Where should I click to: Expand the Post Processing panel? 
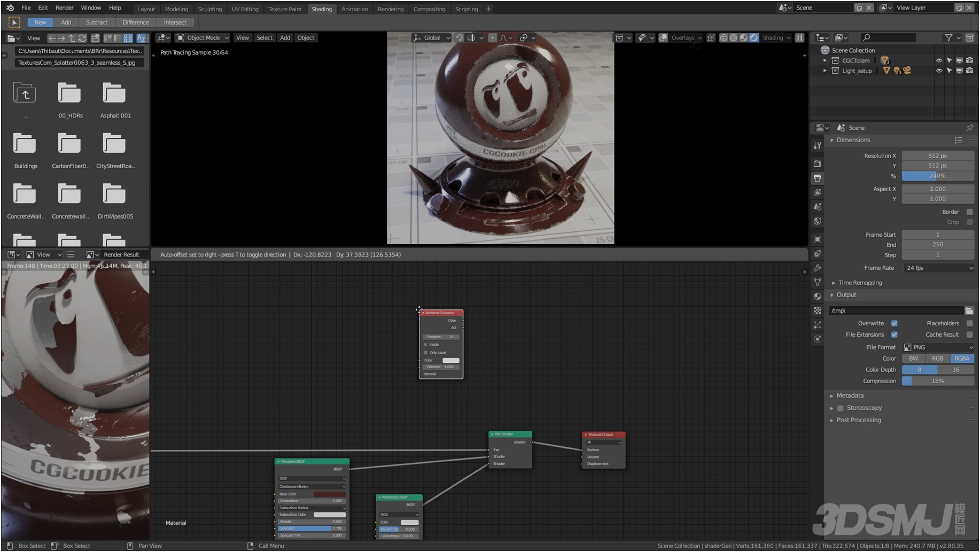click(859, 421)
